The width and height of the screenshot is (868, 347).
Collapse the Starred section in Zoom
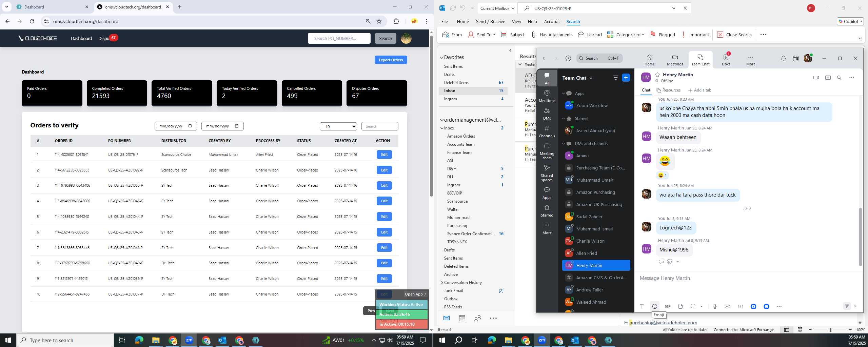564,119
